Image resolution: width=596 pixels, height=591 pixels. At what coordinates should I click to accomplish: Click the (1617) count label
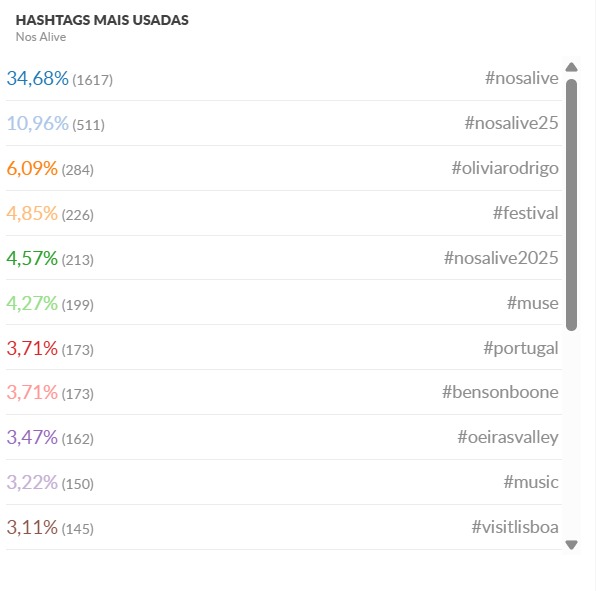click(92, 80)
